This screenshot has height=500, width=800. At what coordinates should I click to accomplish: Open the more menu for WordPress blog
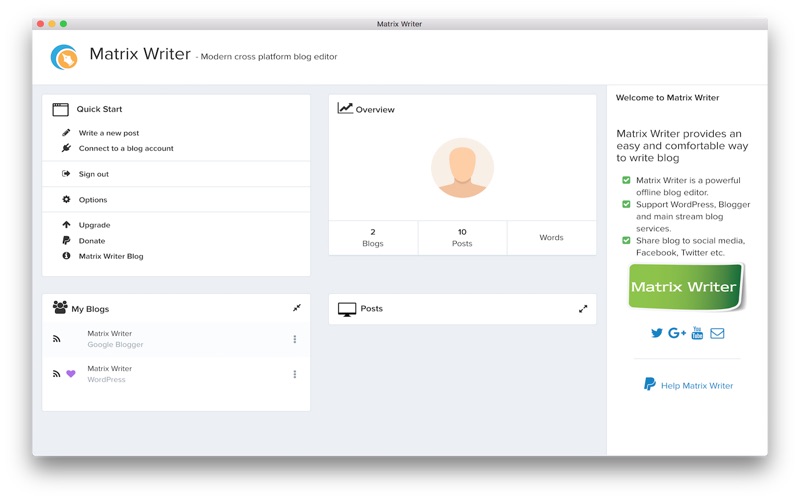click(294, 374)
